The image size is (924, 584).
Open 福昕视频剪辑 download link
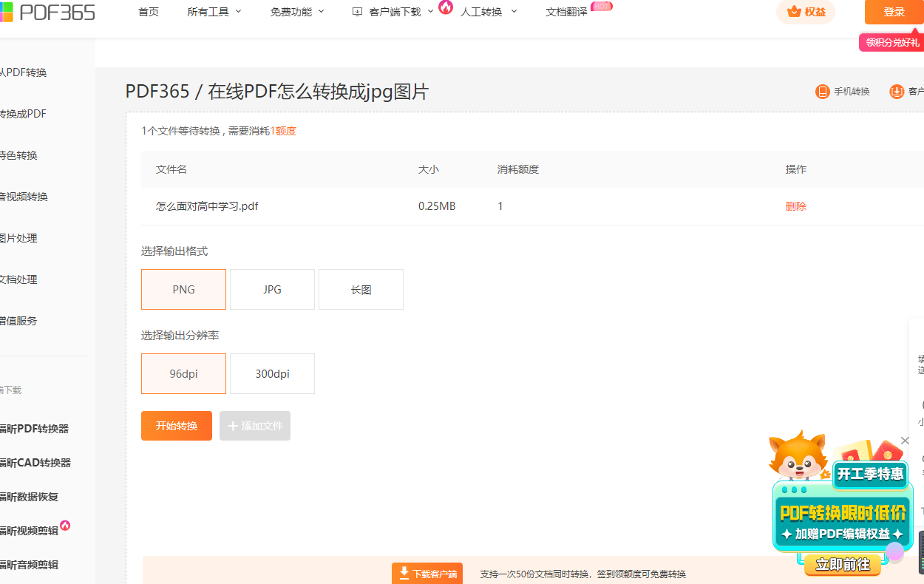[30, 531]
